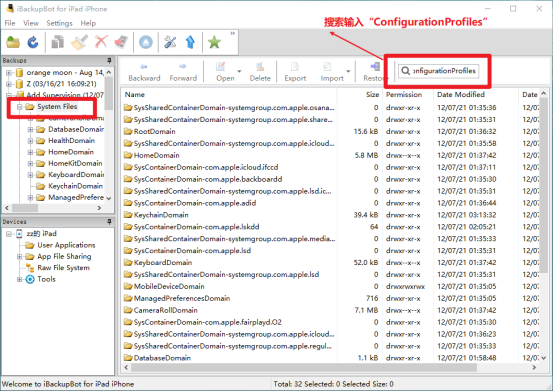Click scroll-down arrow in Backups tree
Image resolution: width=554 pixels, height=392 pixels.
pos(109,199)
